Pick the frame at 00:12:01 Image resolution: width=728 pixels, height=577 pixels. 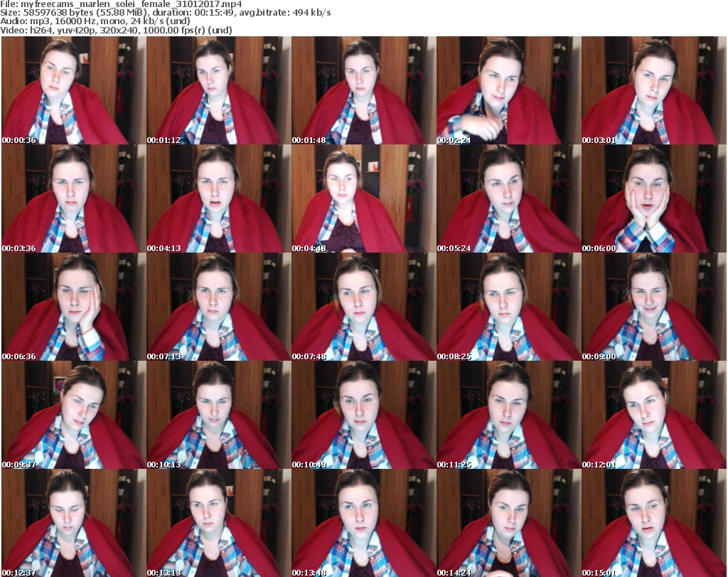coord(653,415)
